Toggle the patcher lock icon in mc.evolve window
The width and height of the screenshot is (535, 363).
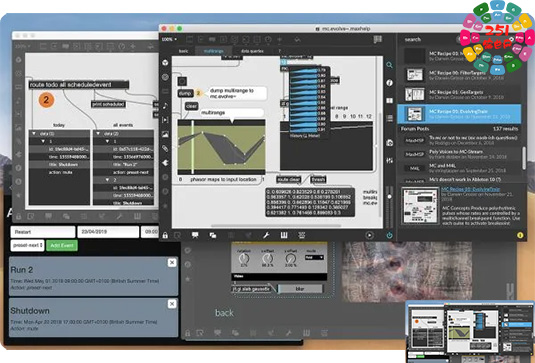point(165,235)
